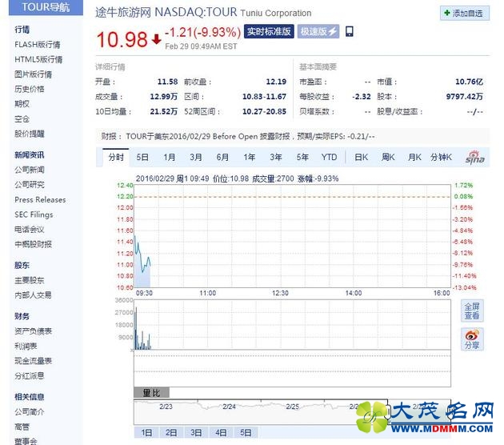
Task: Click the mobile phone icon
Action: [349, 31]
